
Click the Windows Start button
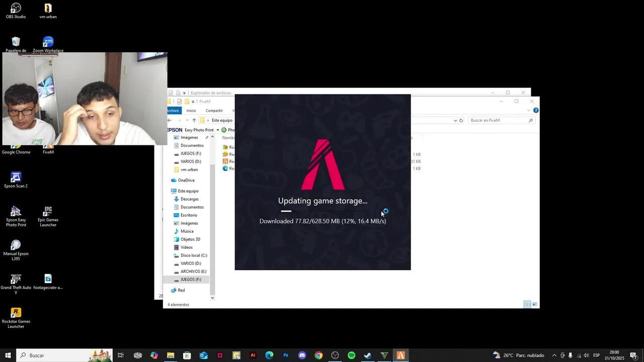tap(8, 355)
